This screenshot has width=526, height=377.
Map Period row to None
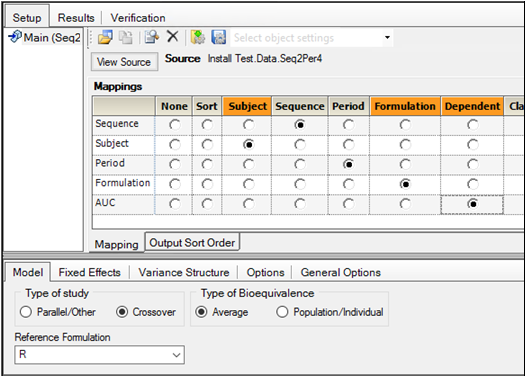(174, 164)
